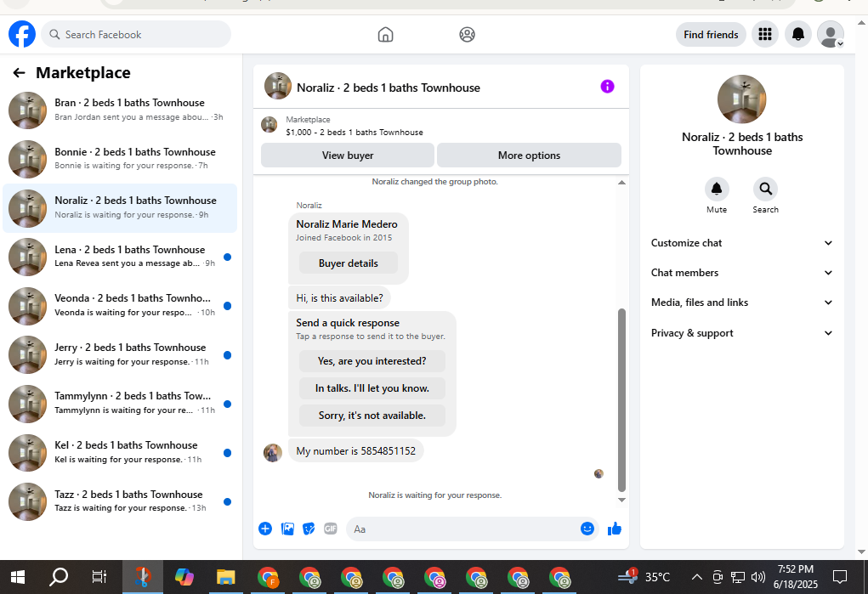This screenshot has width=868, height=594.
Task: Open the Bonnie townhouse conversation
Action: point(120,159)
